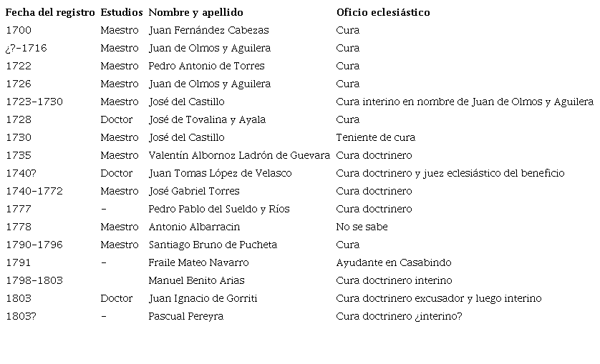600x364 pixels.
Task: Click the 'Teniente de cura' cell
Action: (375, 138)
